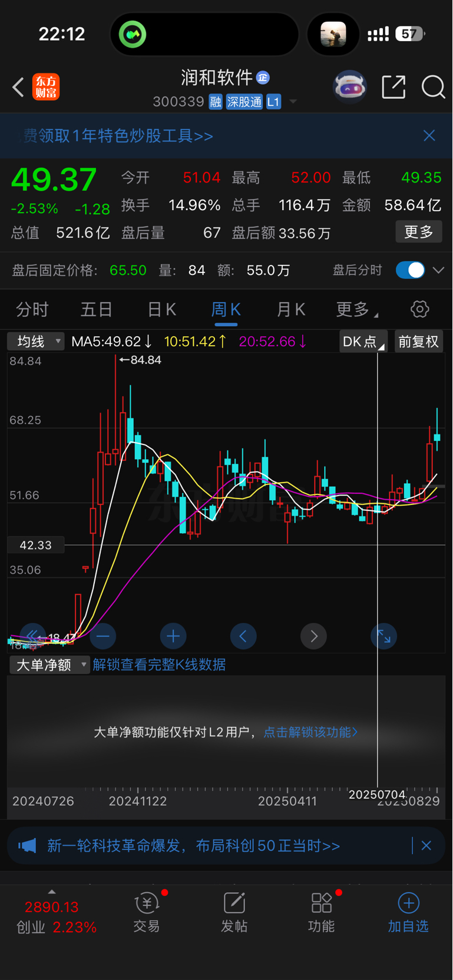Open the 东方财富 logo icon

pos(45,87)
